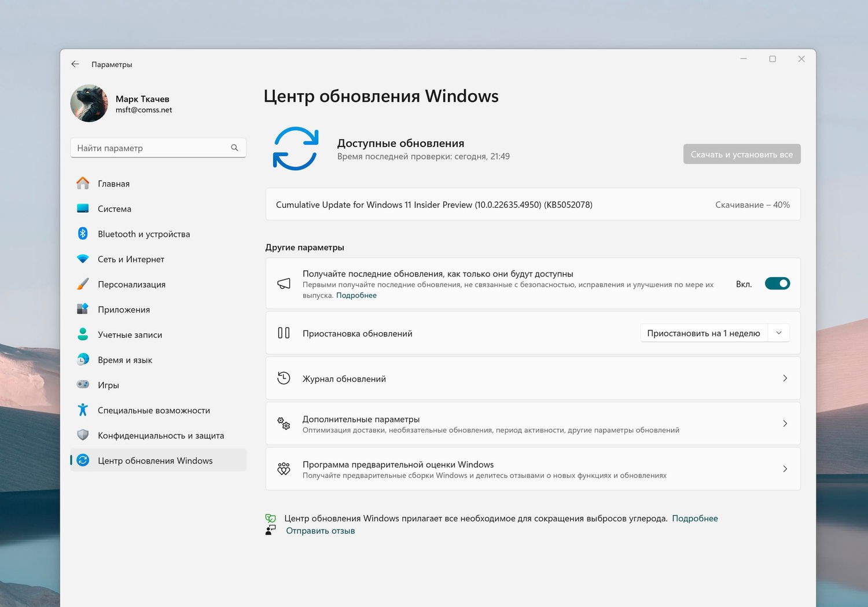Click the Специальные возможности accessibility icon
The width and height of the screenshot is (868, 607).
click(83, 410)
